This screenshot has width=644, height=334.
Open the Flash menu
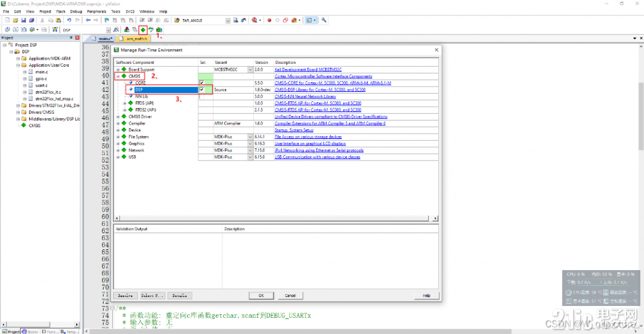[61, 11]
